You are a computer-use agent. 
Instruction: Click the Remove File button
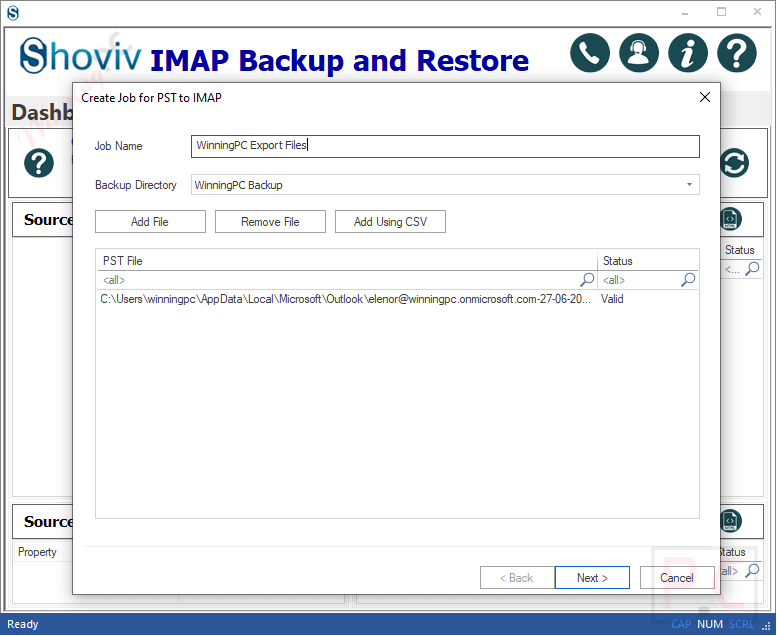[270, 222]
